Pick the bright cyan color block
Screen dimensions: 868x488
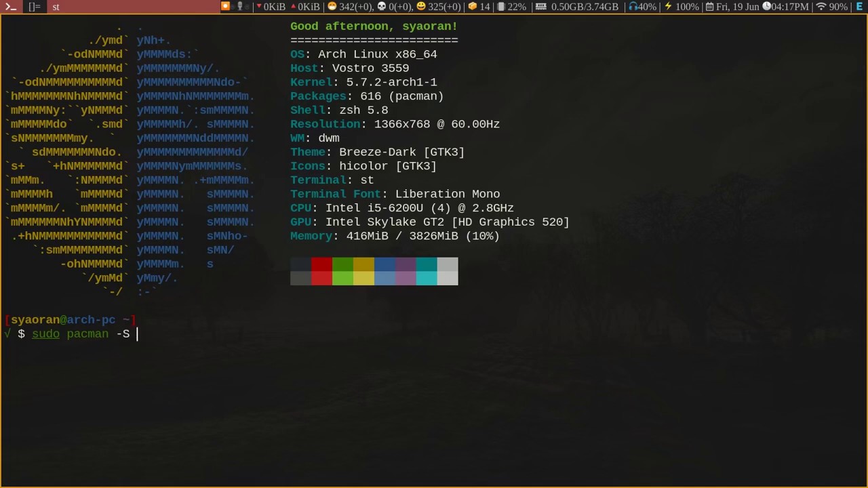427,279
